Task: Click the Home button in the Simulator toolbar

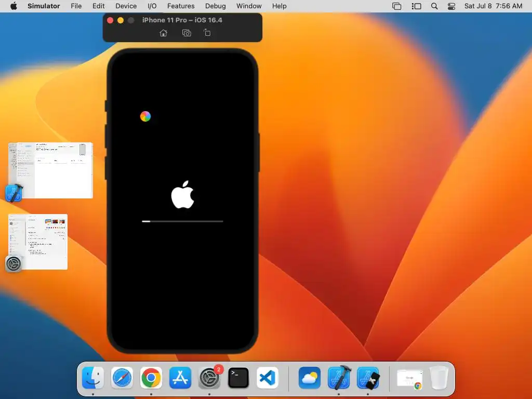Action: (x=164, y=33)
